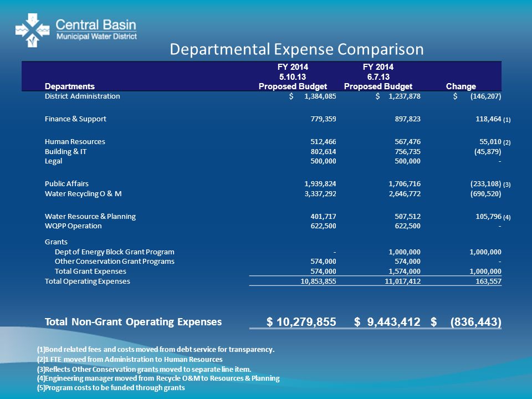Select the Central Basin Municipal Water District name

pyautogui.click(x=96, y=30)
